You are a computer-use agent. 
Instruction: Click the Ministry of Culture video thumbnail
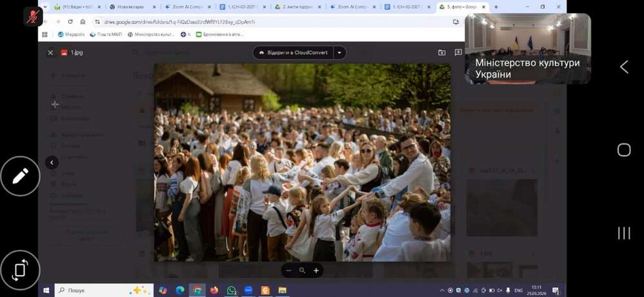coord(527,48)
